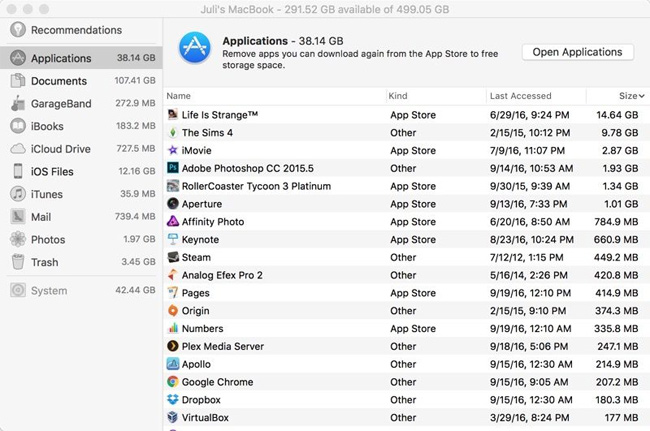
Task: Click the Pages app icon
Action: (x=172, y=293)
